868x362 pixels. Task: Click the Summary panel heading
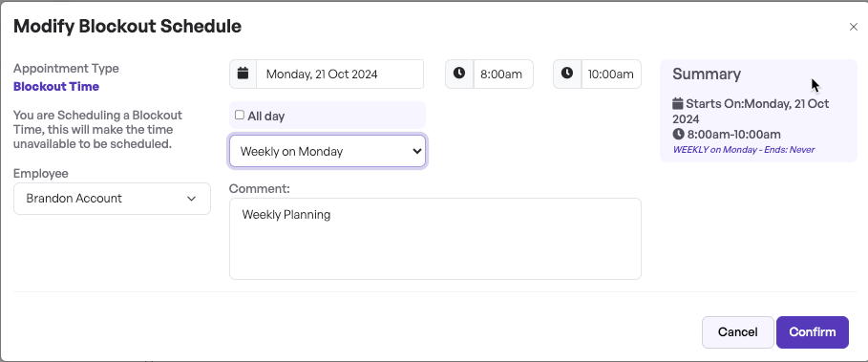point(707,75)
